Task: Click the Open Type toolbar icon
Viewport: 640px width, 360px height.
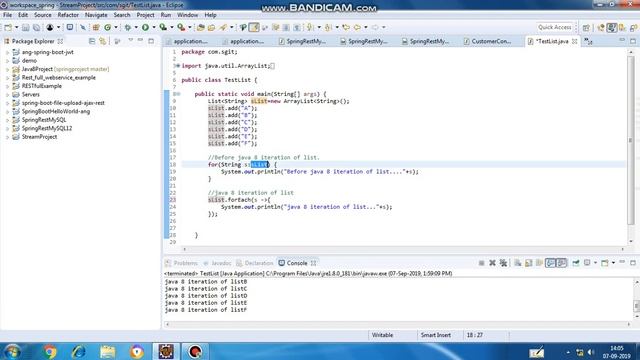Action: [x=200, y=27]
